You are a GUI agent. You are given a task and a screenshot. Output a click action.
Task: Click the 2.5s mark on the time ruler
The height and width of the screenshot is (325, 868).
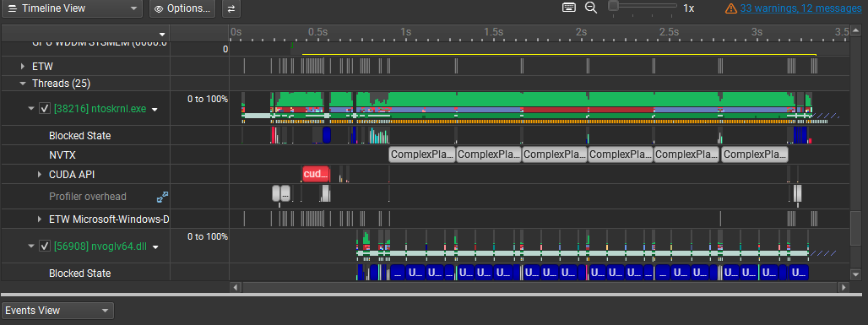669,31
